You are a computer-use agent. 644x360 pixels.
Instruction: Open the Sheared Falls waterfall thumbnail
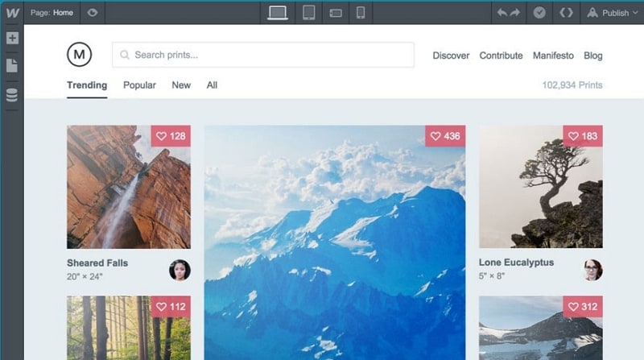click(129, 187)
